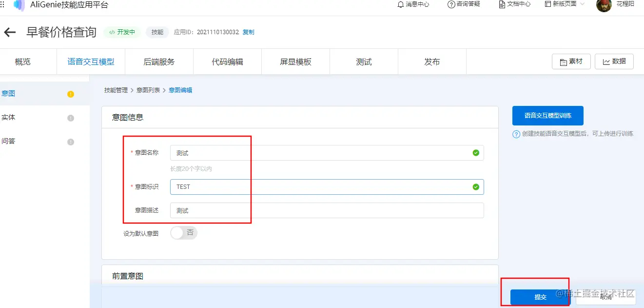
Task: Open 文档中心 documentation link
Action: [x=514, y=4]
